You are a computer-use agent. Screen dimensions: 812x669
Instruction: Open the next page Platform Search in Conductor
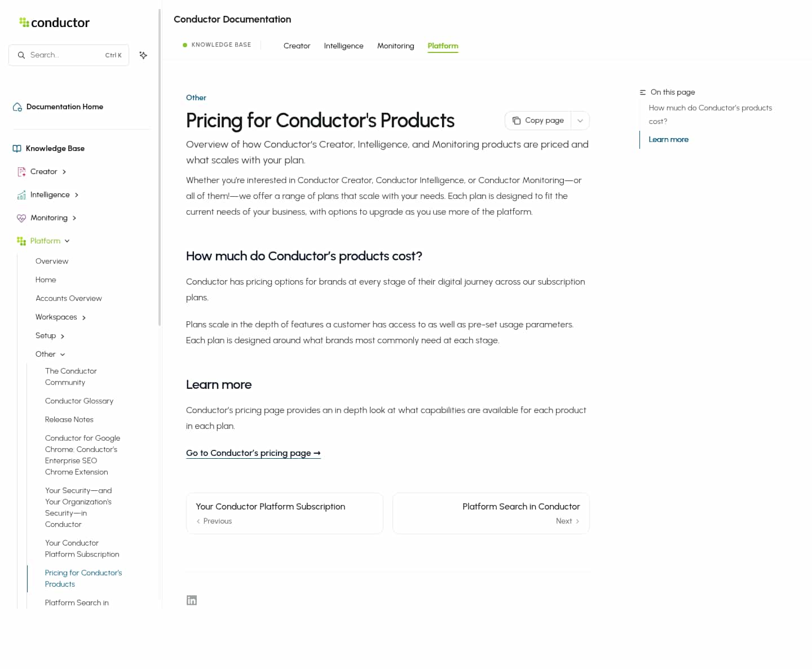click(491, 513)
